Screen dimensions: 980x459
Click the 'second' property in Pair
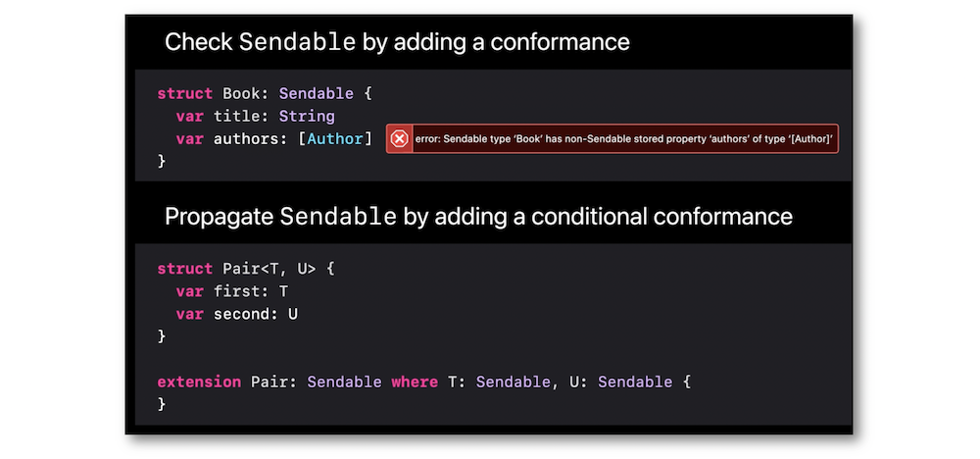(241, 314)
